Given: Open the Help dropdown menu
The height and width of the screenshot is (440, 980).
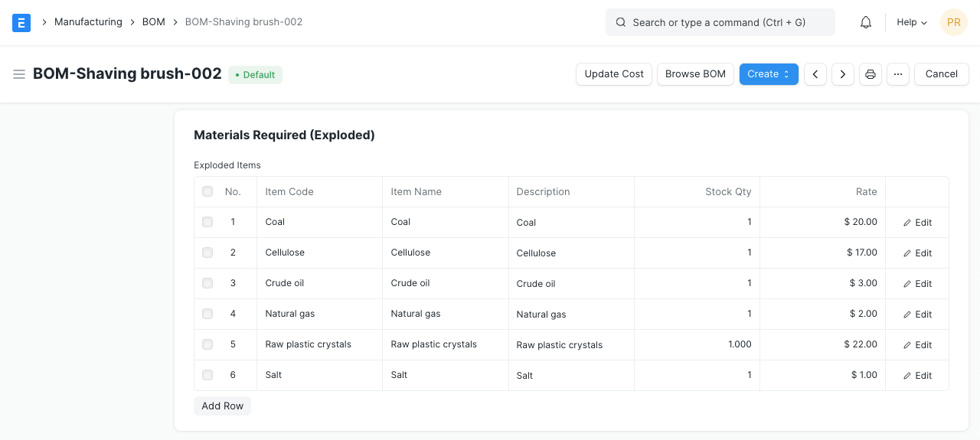Looking at the screenshot, I should (x=911, y=22).
